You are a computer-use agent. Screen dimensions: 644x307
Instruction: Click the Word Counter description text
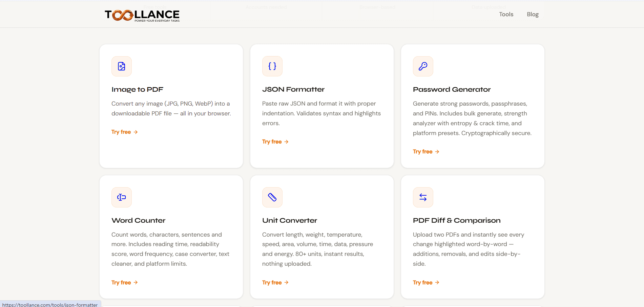click(170, 249)
